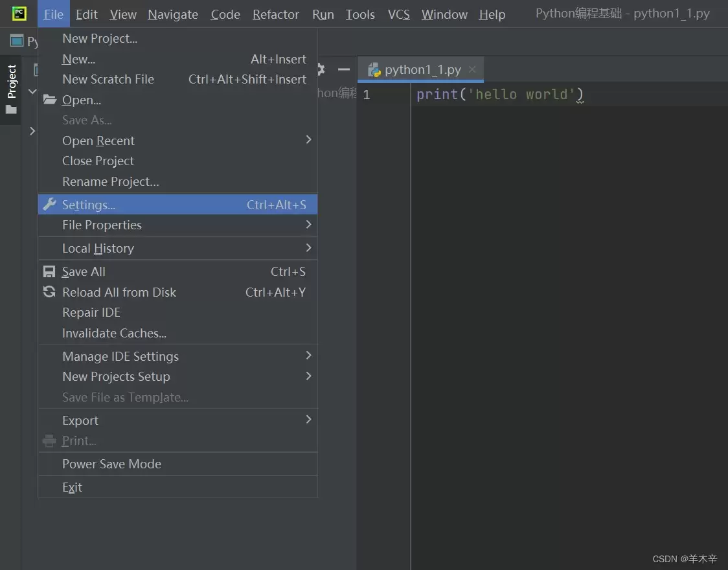This screenshot has height=570, width=728.
Task: Click the print('hello world') code line
Action: pos(499,94)
